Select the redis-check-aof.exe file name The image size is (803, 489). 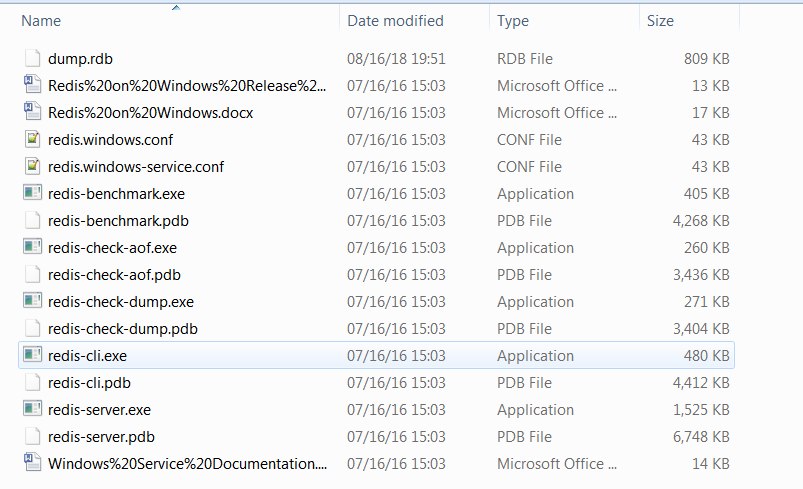[112, 248]
